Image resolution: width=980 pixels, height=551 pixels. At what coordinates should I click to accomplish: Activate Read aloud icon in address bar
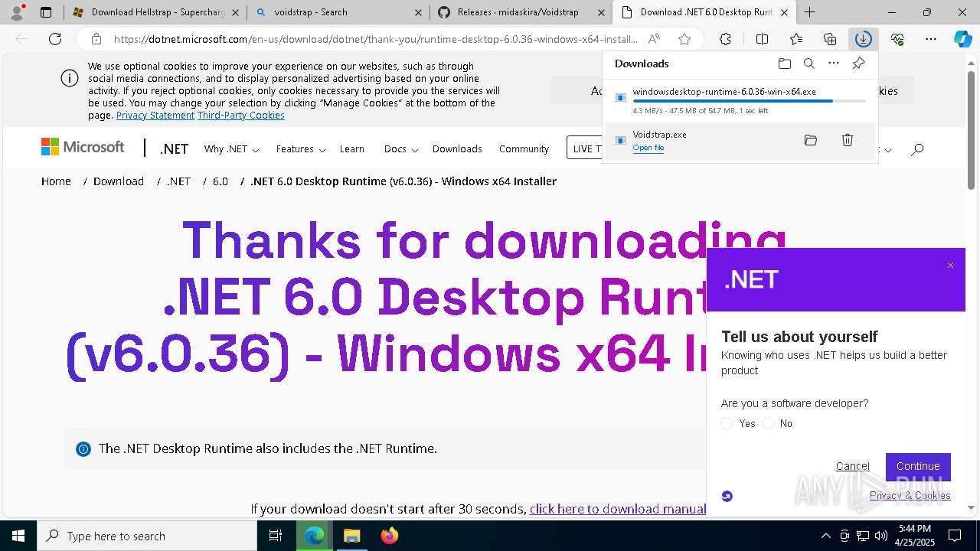coord(654,39)
